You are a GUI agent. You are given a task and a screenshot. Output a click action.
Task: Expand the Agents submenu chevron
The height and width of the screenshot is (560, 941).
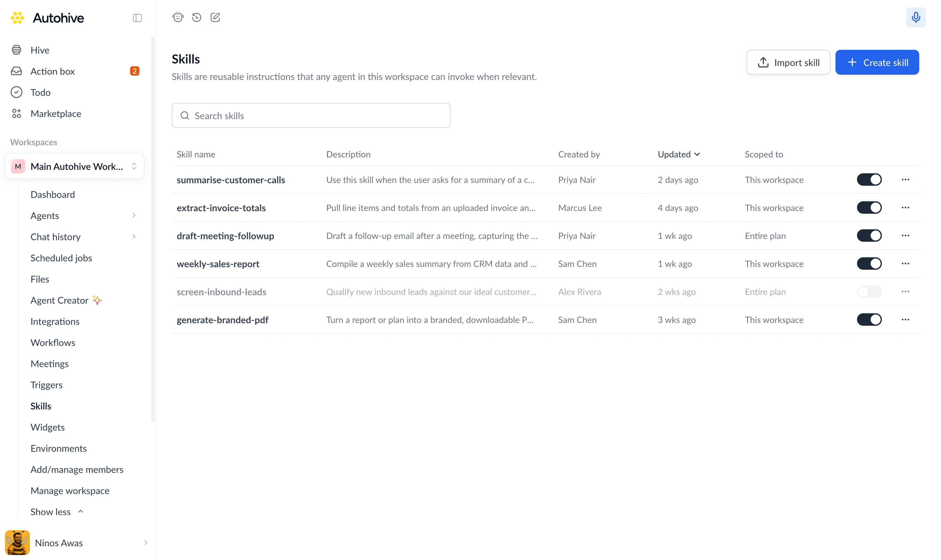134,216
